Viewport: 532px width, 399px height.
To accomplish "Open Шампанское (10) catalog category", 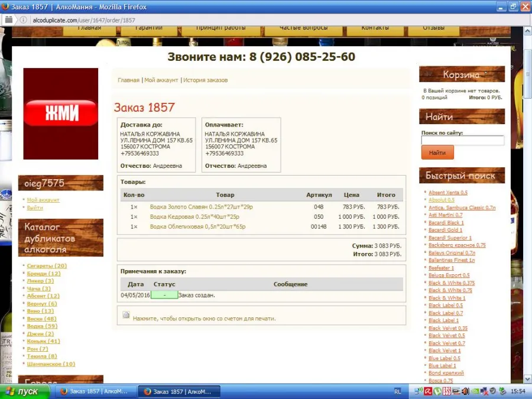I will click(51, 364).
